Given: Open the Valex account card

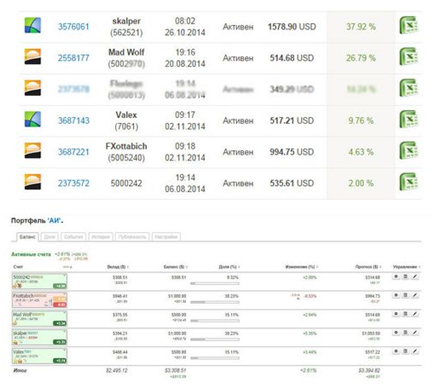Looking at the screenshot, I should (x=39, y=356).
